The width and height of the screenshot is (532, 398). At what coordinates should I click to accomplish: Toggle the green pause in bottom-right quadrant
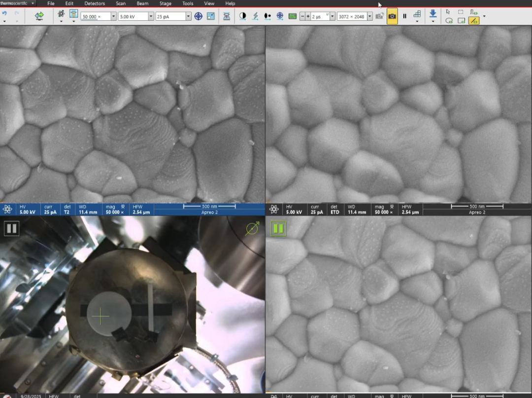(278, 228)
